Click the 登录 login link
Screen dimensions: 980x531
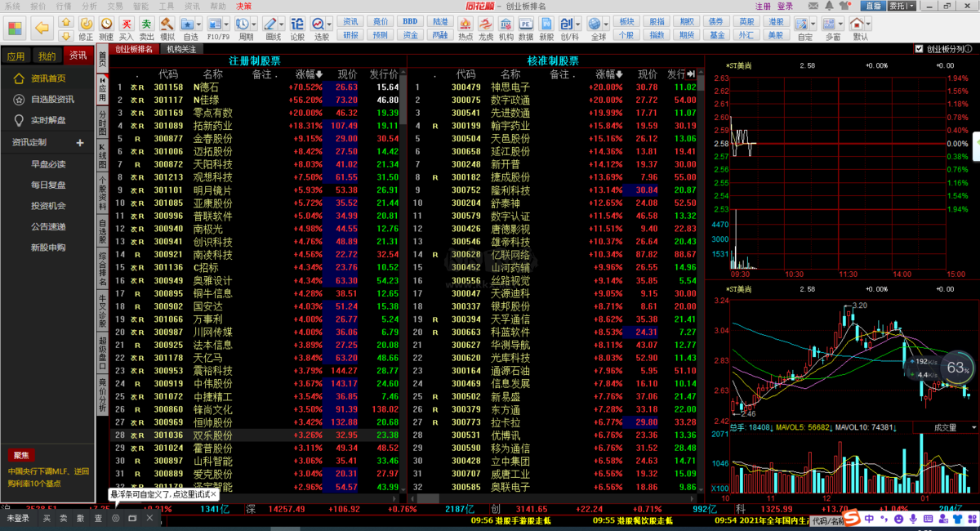click(785, 6)
